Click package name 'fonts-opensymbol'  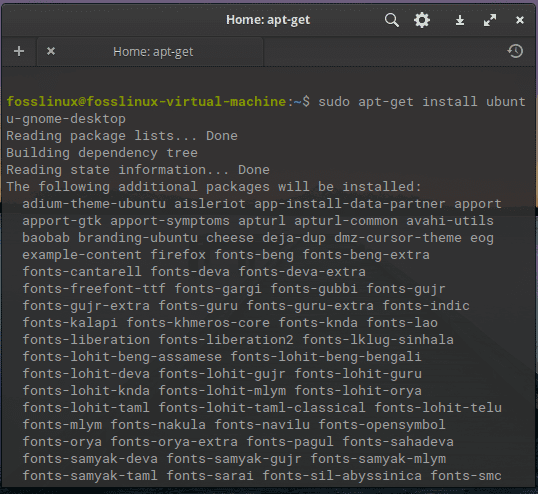[x=382, y=425]
